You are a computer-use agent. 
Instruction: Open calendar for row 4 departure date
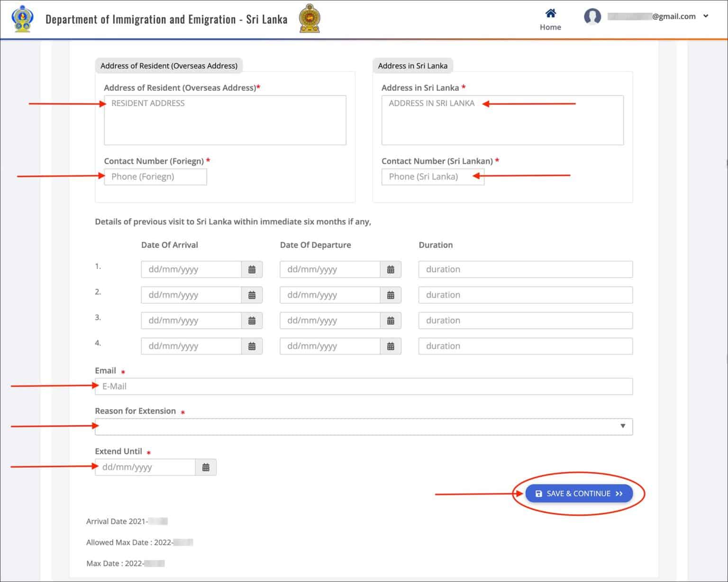(391, 346)
